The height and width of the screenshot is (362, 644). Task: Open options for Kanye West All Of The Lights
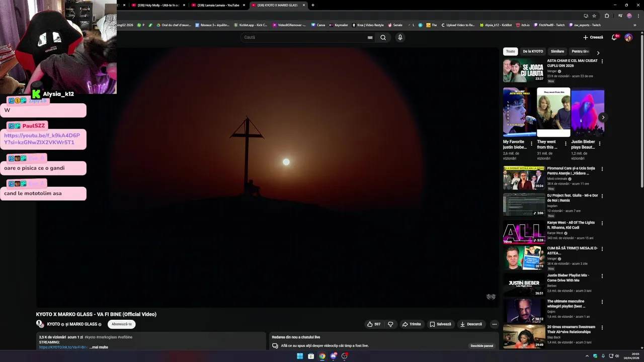[602, 223]
